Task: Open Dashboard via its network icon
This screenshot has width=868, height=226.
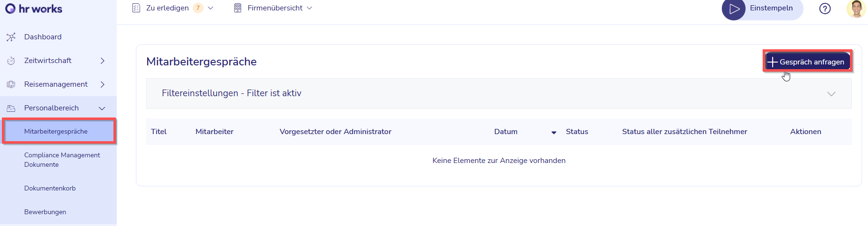Action: [11, 37]
